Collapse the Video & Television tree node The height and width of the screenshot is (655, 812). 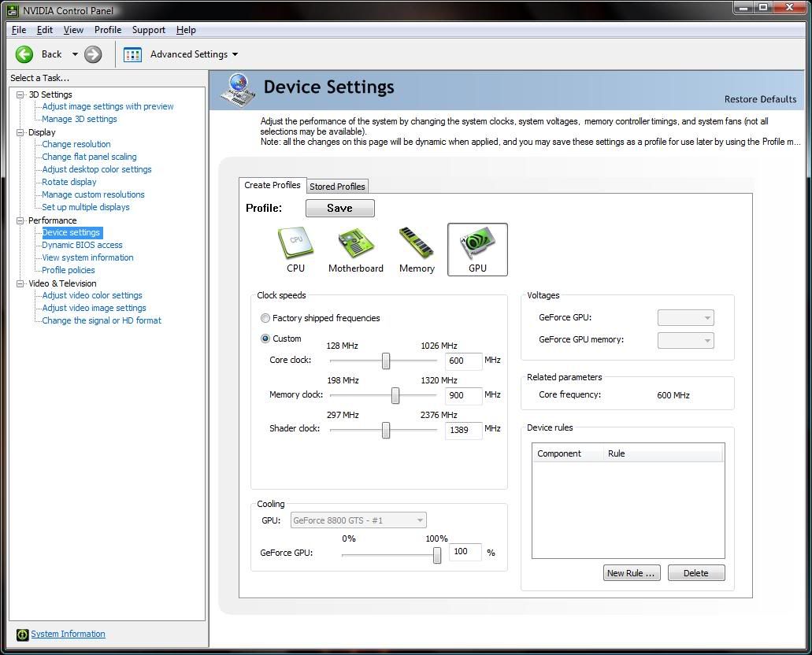[20, 283]
